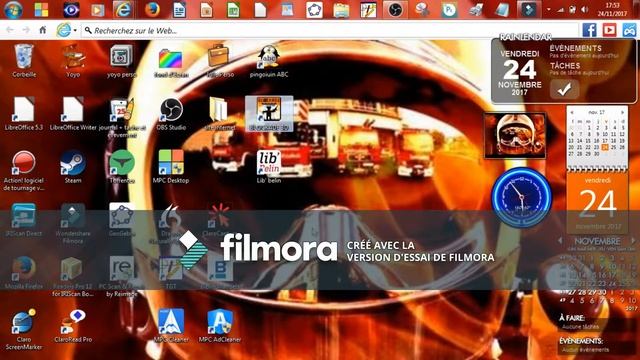Open LibreOffice Calc green taskbar icon
640x360 pixels.
[233, 10]
